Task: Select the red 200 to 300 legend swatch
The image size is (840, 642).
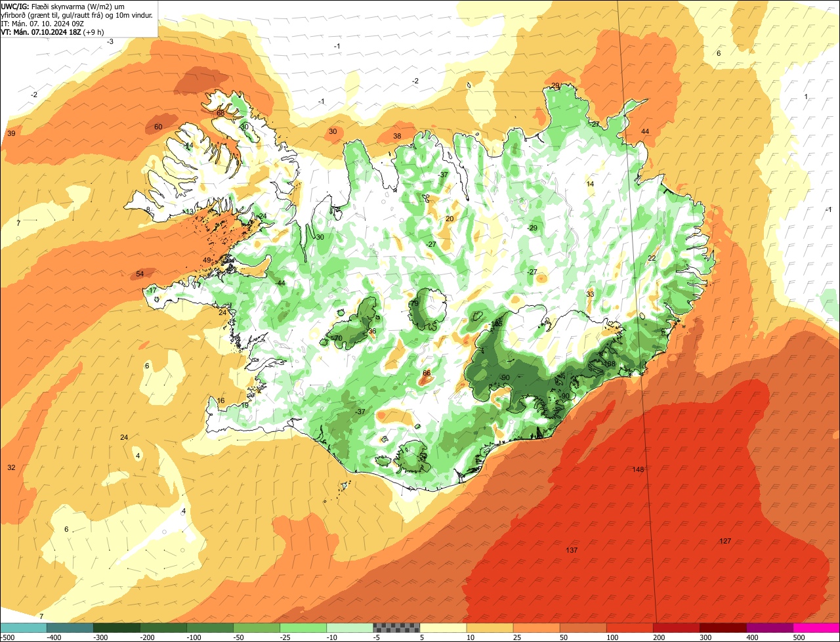Action: click(677, 628)
